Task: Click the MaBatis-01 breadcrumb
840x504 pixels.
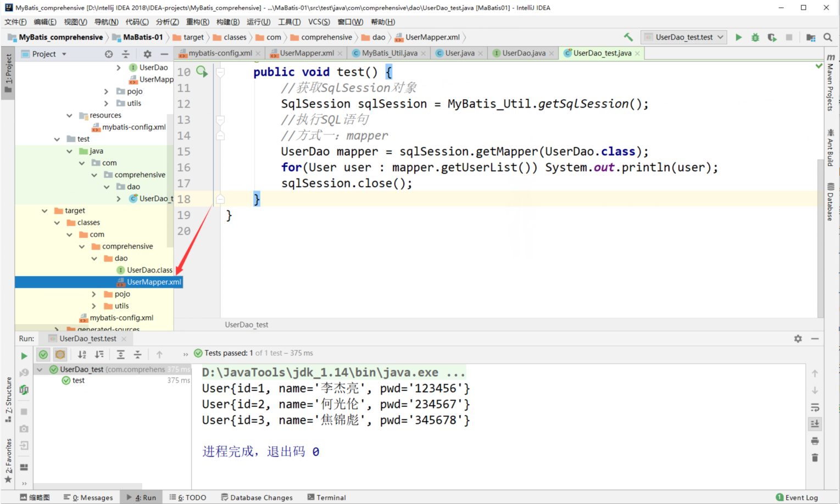Action: pos(143,37)
